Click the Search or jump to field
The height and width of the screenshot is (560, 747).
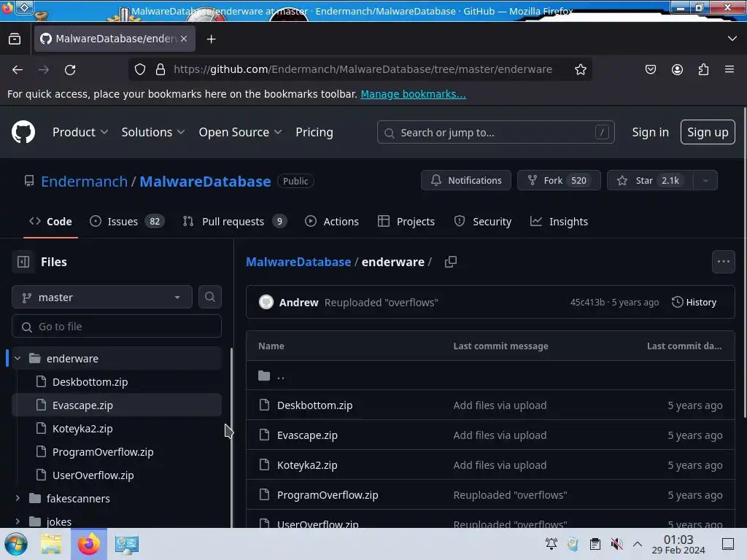495,132
